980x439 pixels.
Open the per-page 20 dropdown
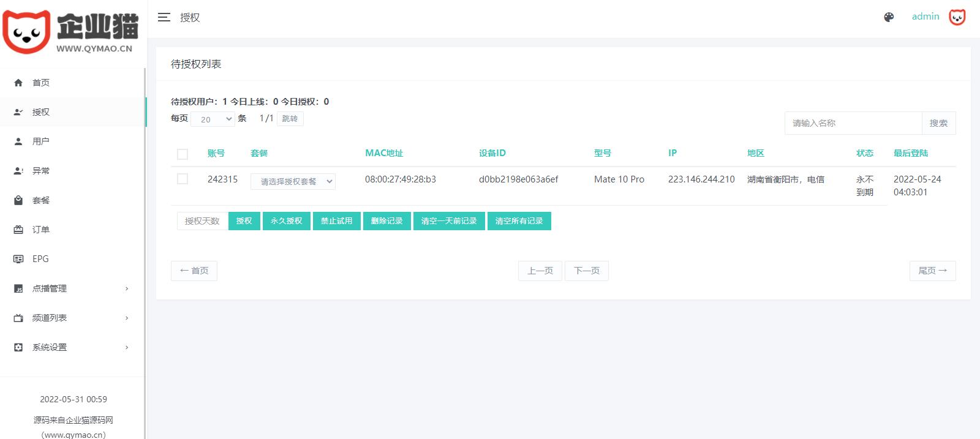click(213, 119)
